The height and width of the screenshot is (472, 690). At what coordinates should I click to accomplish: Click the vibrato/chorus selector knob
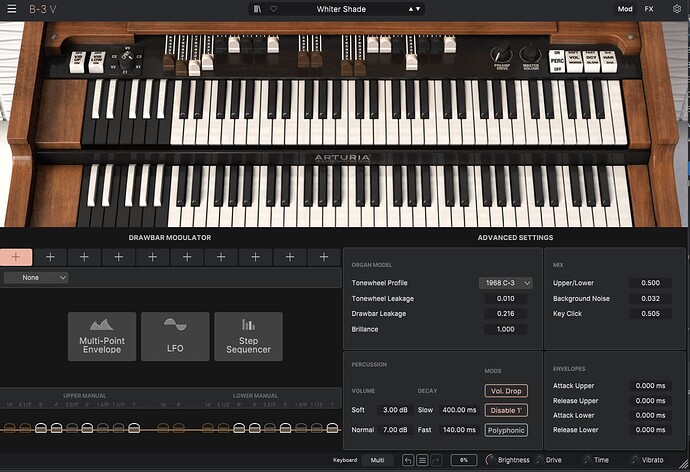click(126, 62)
